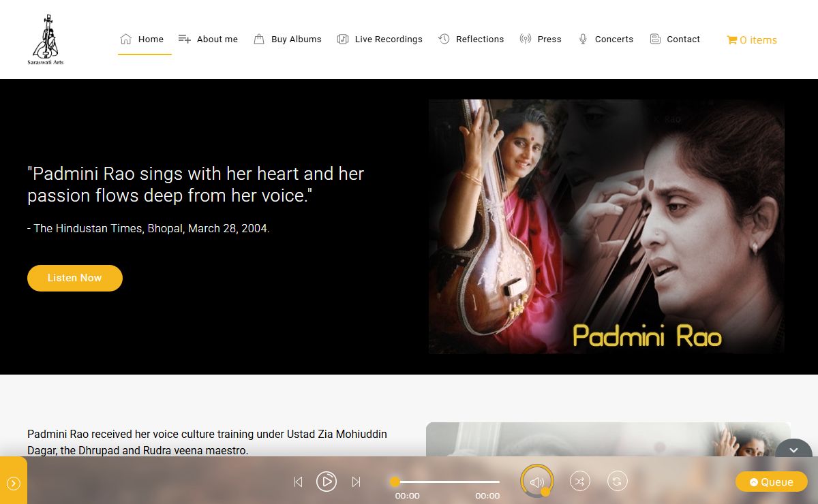Open the Press page

click(x=541, y=40)
